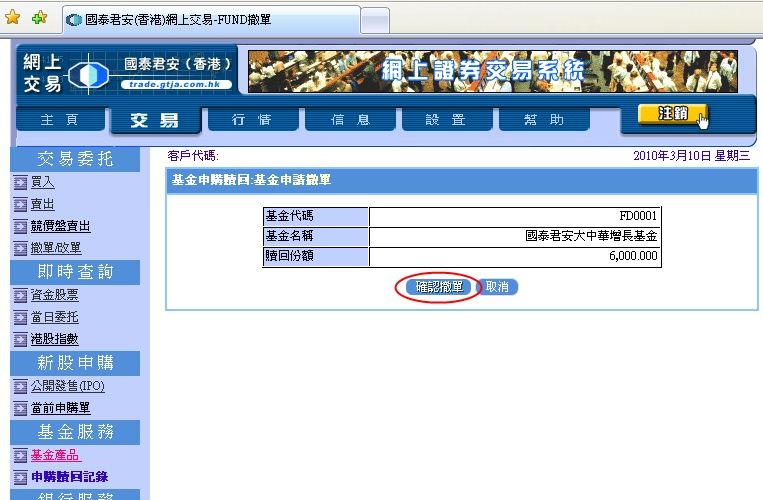The width and height of the screenshot is (763, 500).
Task: Click the browser tab favicon
Action: [74, 20]
